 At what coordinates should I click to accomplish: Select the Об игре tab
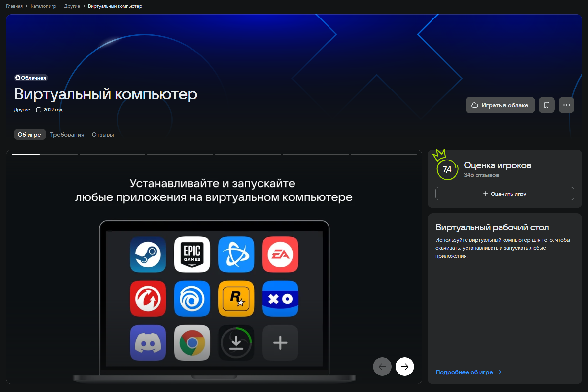(30, 135)
